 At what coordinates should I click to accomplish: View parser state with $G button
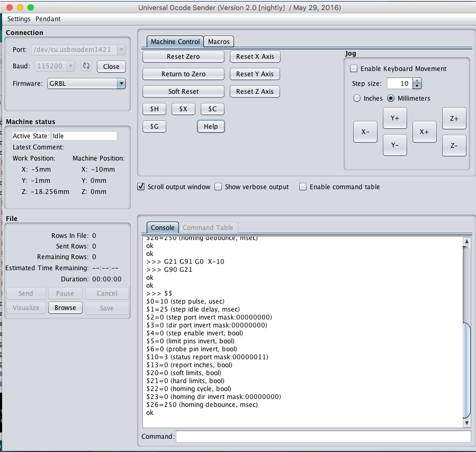click(154, 126)
